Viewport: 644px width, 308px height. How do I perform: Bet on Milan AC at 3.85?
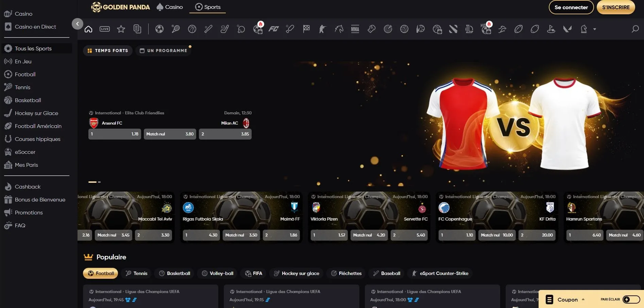[x=225, y=134]
